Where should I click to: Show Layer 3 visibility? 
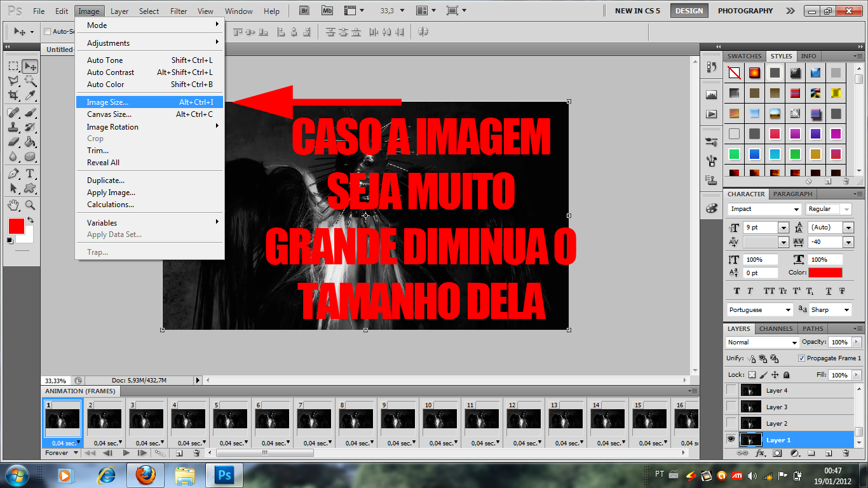click(x=732, y=407)
